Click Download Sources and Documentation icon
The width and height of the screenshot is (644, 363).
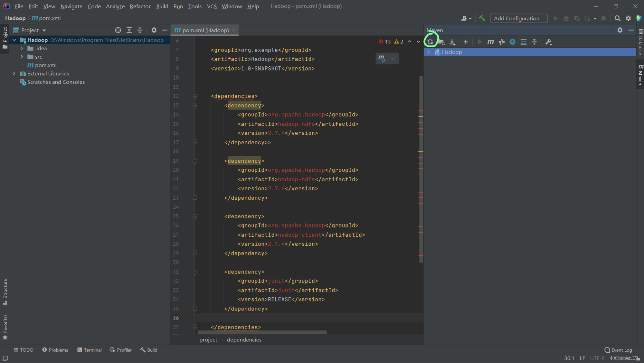(452, 42)
